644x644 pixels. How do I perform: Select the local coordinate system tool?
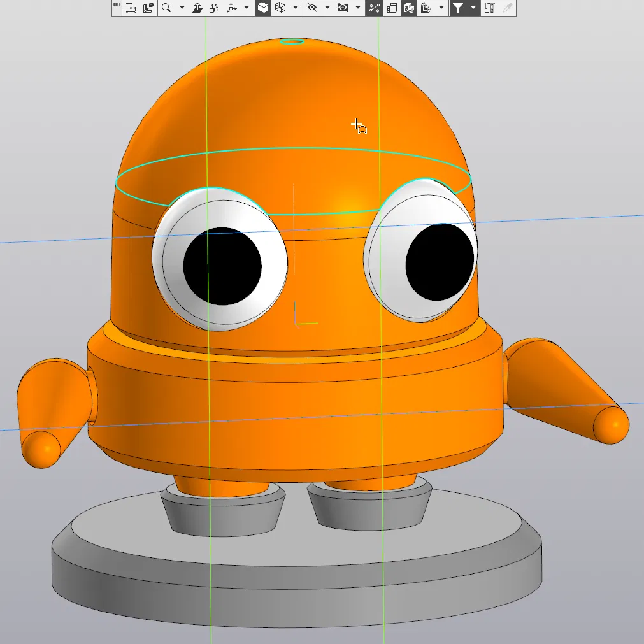(131, 8)
